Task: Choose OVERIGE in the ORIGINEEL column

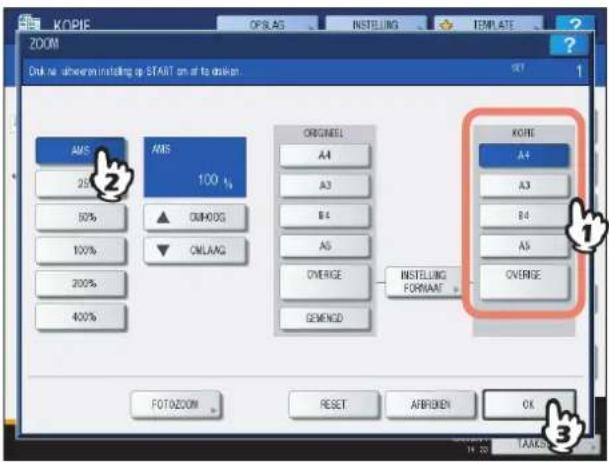Action: pyautogui.click(x=324, y=282)
